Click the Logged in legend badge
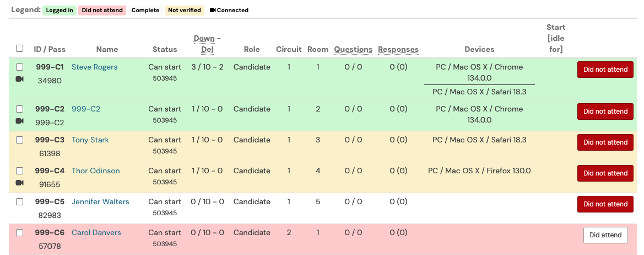The height and width of the screenshot is (255, 644). [59, 10]
